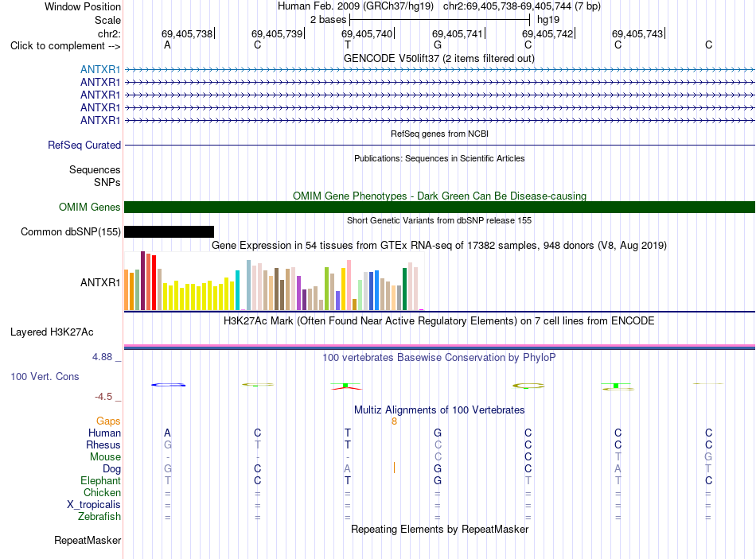The height and width of the screenshot is (559, 756).
Task: Open the OMIM Genes track label
Action: click(x=90, y=208)
